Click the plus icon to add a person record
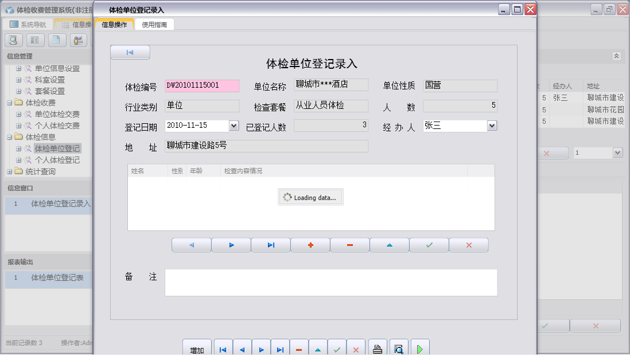 [310, 244]
